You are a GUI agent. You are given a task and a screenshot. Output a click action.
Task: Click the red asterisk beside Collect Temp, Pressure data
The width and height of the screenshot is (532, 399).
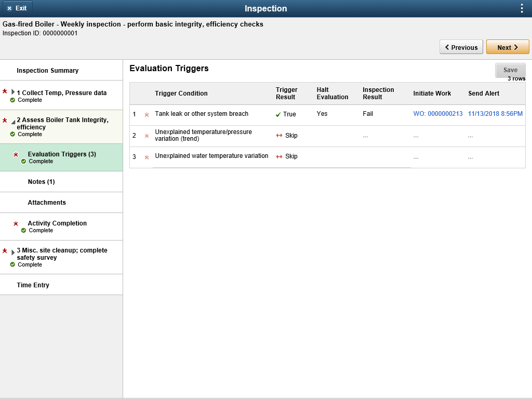[5, 91]
